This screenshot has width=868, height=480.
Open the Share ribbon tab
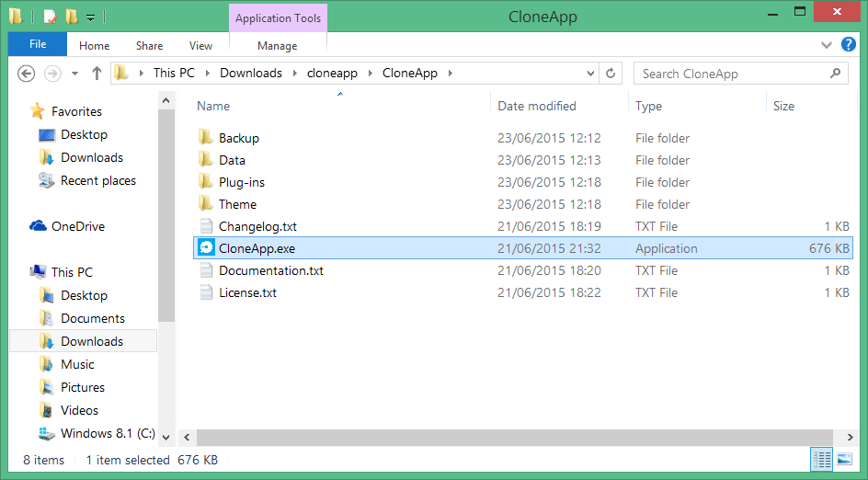tap(150, 45)
